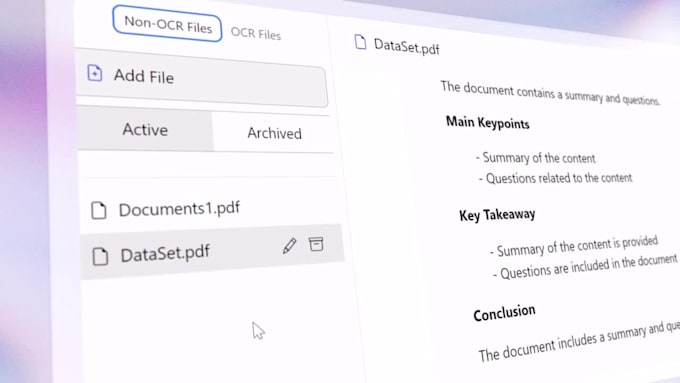Show the Archived files tab
Image resolution: width=680 pixels, height=383 pixels.
click(x=274, y=133)
